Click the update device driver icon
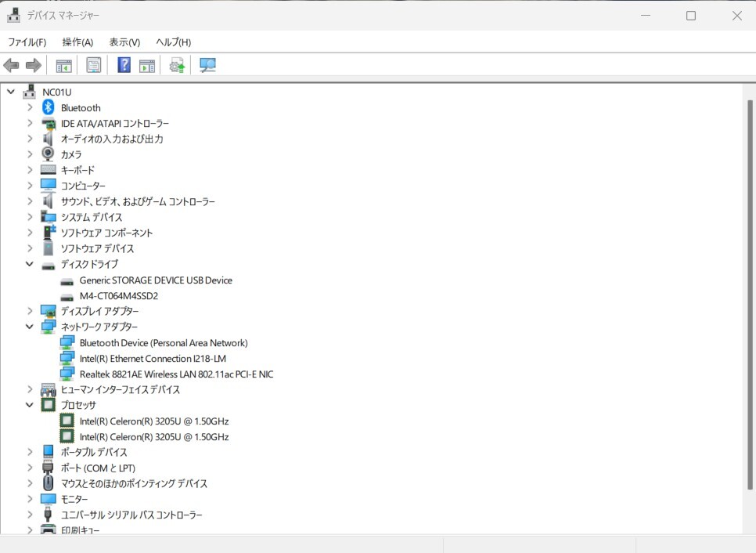Viewport: 756px width, 553px height. 177,65
